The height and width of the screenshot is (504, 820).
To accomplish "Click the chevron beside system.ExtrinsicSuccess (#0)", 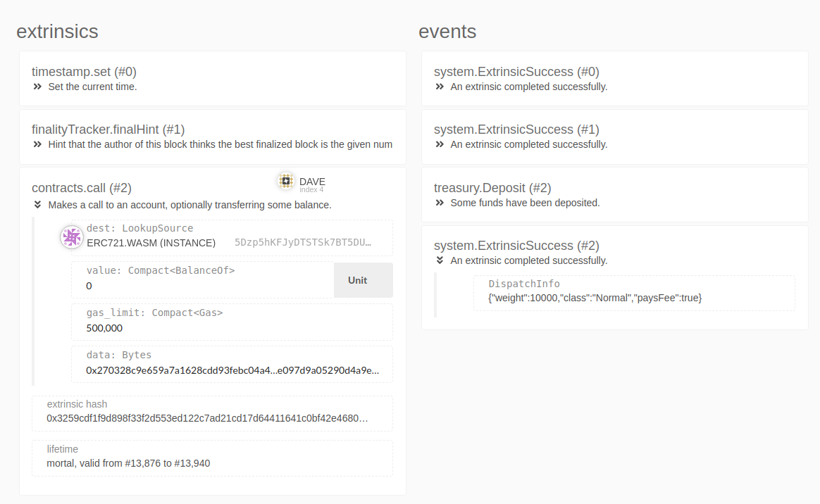I will pyautogui.click(x=438, y=87).
